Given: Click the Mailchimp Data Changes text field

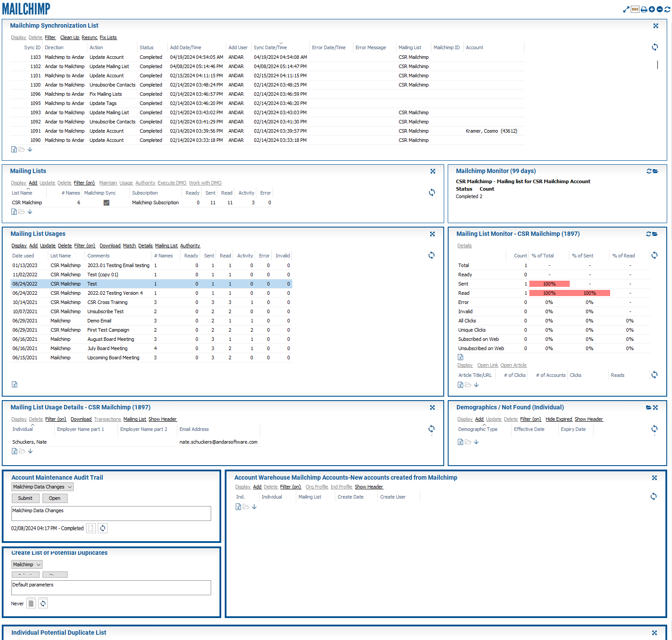Looking at the screenshot, I should click(111, 513).
